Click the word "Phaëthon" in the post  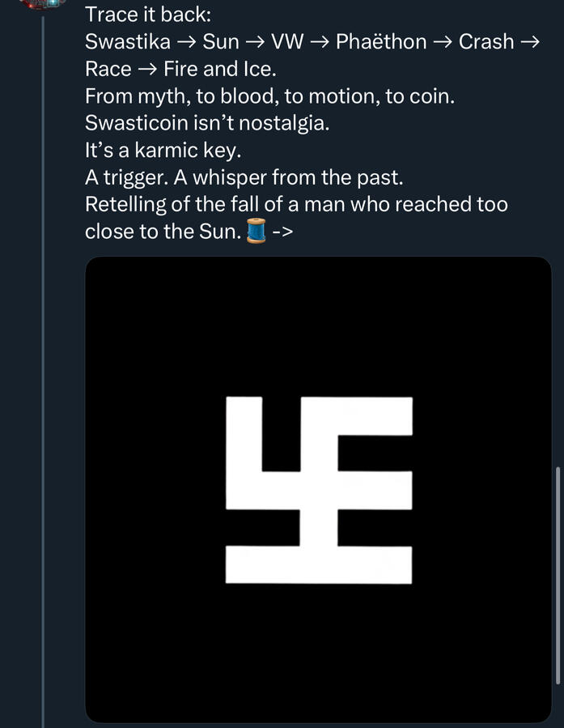click(381, 41)
